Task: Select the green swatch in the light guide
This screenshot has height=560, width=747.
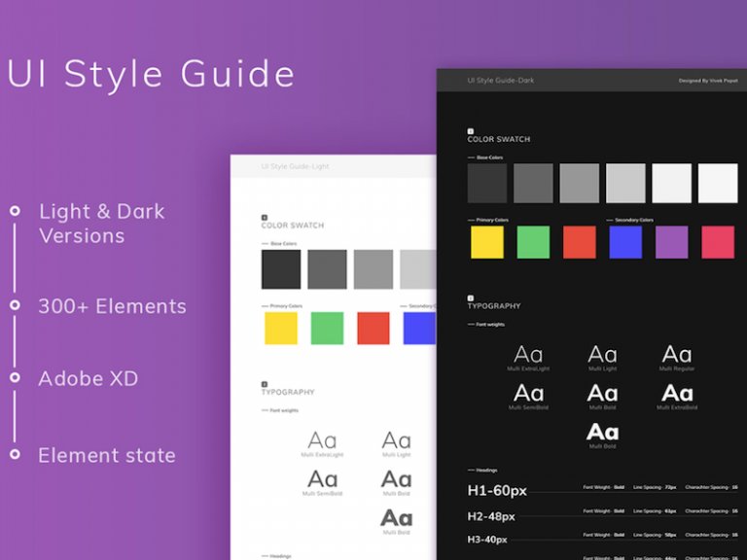Action: 327,328
